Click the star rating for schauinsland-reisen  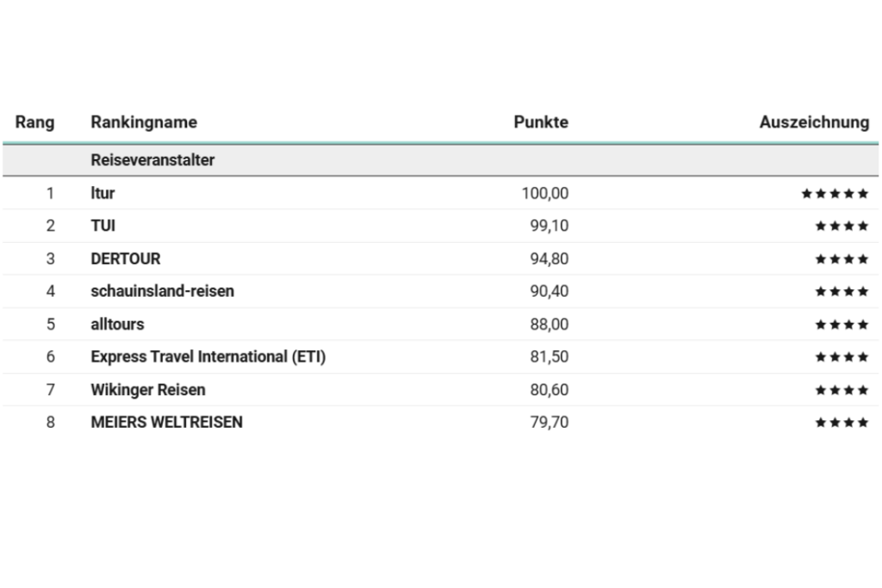[842, 291]
